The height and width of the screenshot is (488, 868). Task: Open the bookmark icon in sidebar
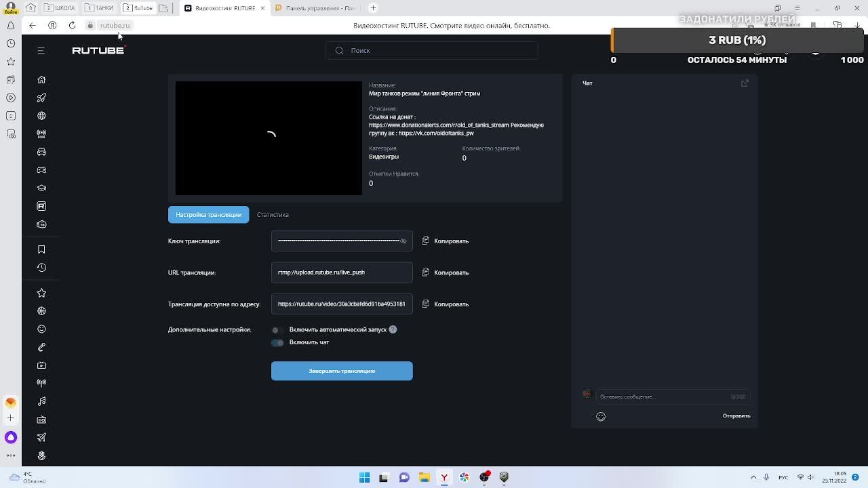coord(41,249)
